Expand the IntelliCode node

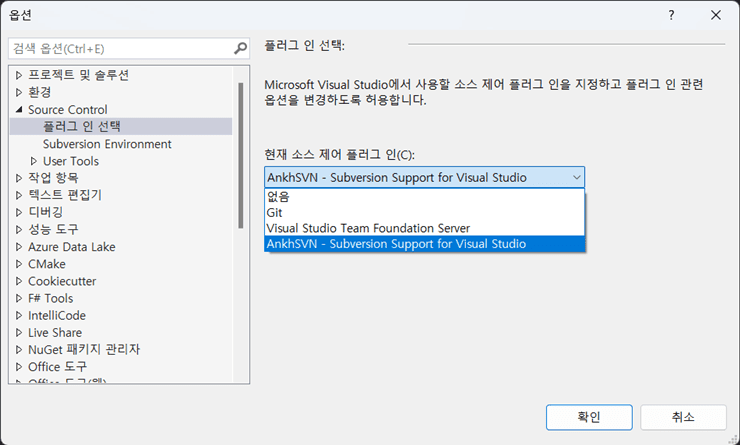click(x=19, y=315)
